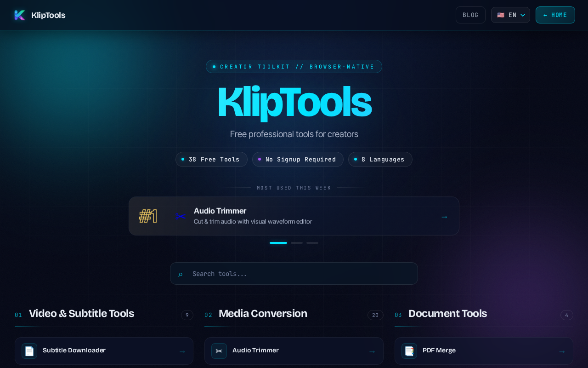
Task: Click the No Signup Required badge
Action: point(298,160)
